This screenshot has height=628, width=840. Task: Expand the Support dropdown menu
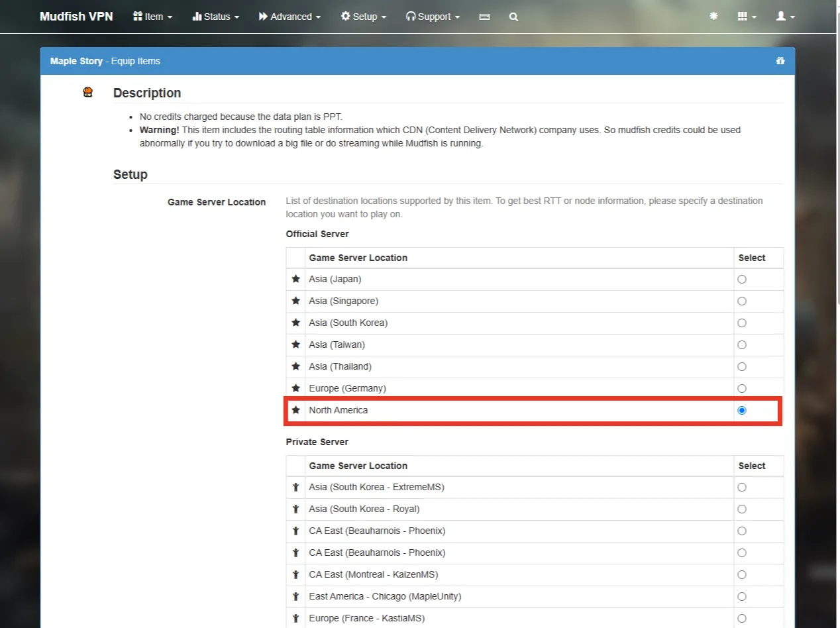(x=432, y=17)
